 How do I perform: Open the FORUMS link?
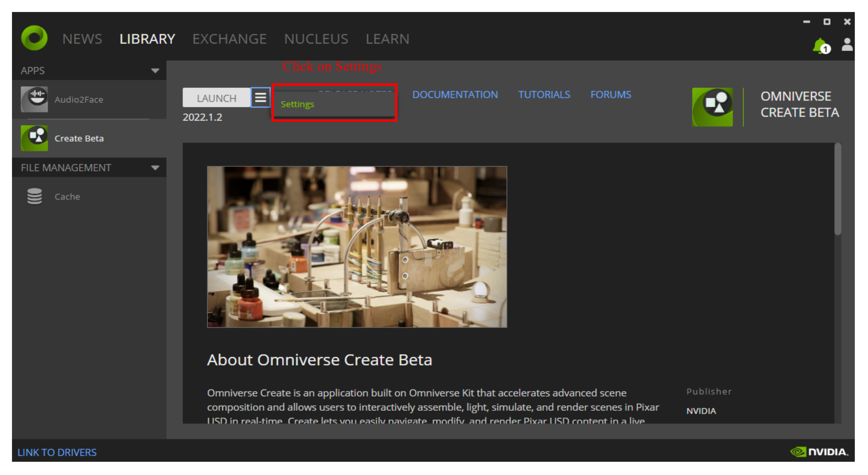click(611, 95)
